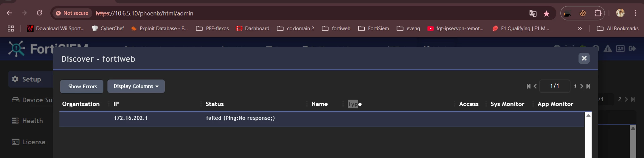The image size is (644, 158).
Task: Click the Type column header
Action: [355, 104]
